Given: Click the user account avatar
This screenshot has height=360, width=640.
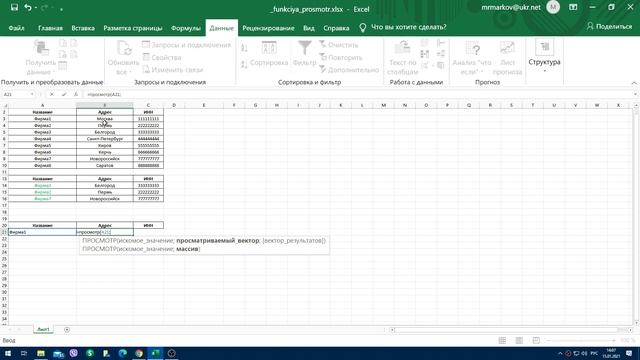Looking at the screenshot, I should (553, 7).
